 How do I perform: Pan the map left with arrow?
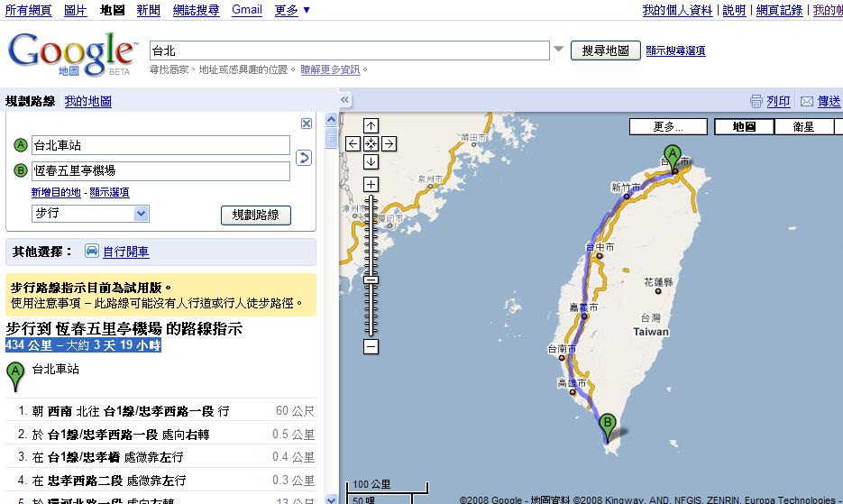(x=353, y=143)
